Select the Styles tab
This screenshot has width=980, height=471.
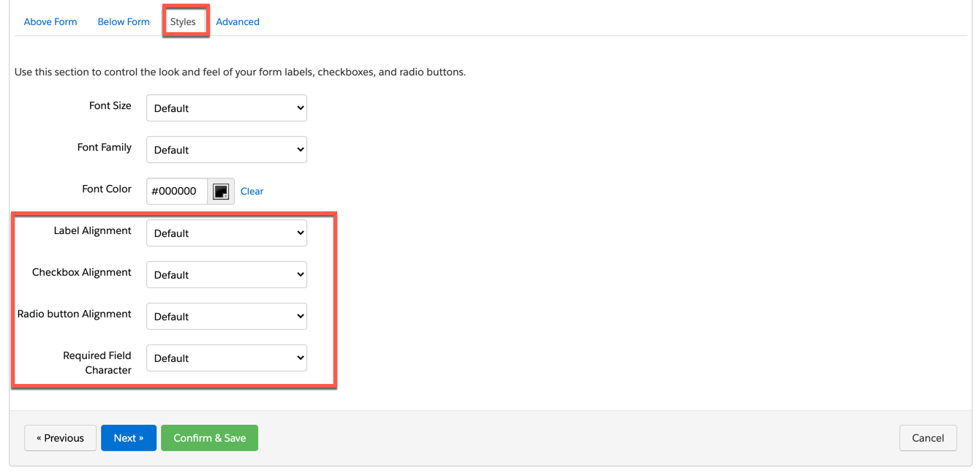183,22
